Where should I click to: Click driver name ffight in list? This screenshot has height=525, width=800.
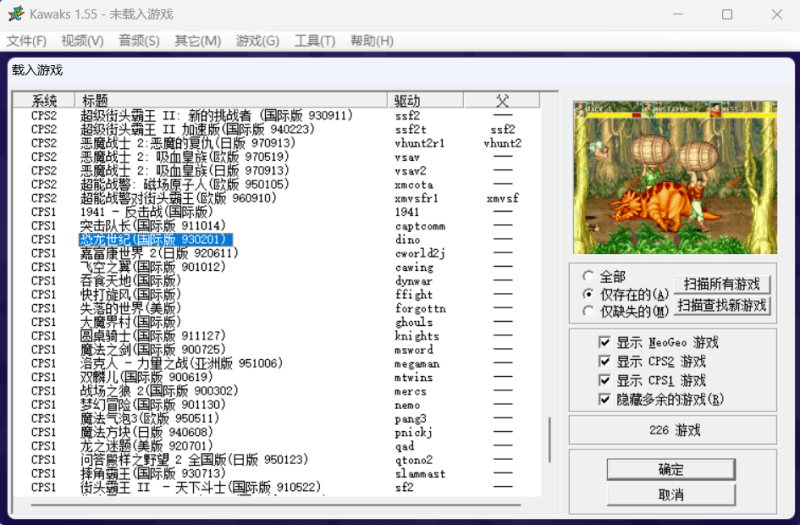coord(414,295)
